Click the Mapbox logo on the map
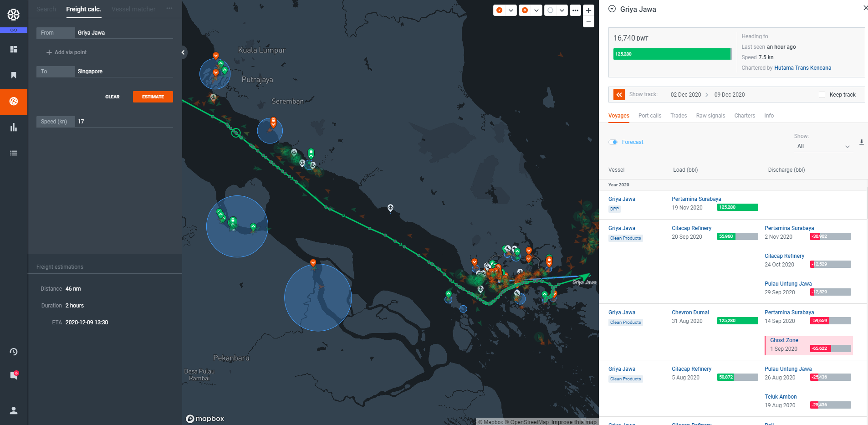This screenshot has width=868, height=425. coord(205,419)
